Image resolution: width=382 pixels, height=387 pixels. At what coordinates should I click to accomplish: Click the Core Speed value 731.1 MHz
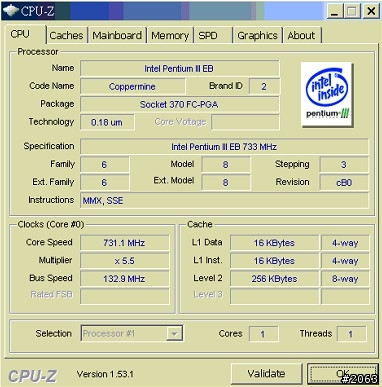(124, 243)
